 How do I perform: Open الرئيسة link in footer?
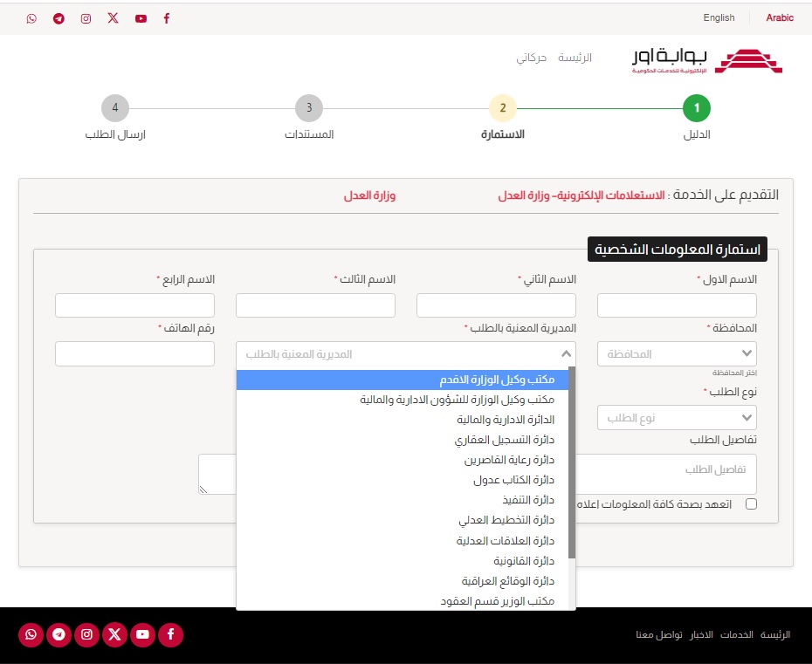coord(775,634)
